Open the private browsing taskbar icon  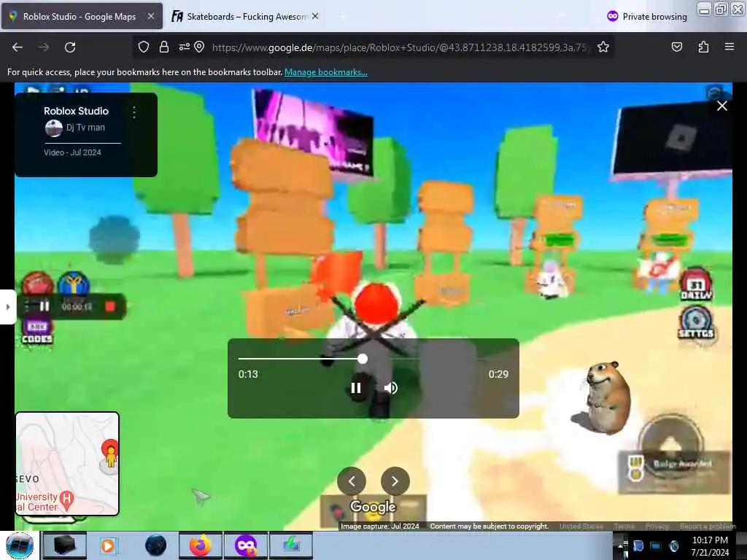tap(246, 545)
